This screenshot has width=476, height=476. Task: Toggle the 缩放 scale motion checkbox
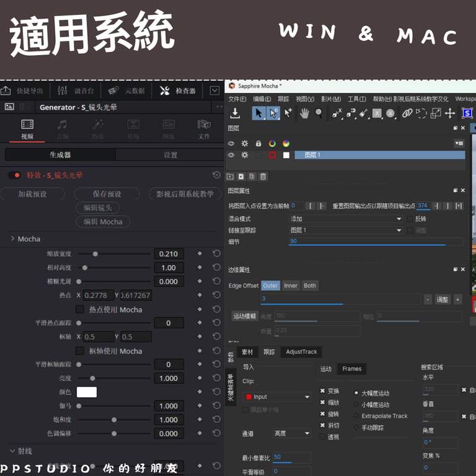322,402
